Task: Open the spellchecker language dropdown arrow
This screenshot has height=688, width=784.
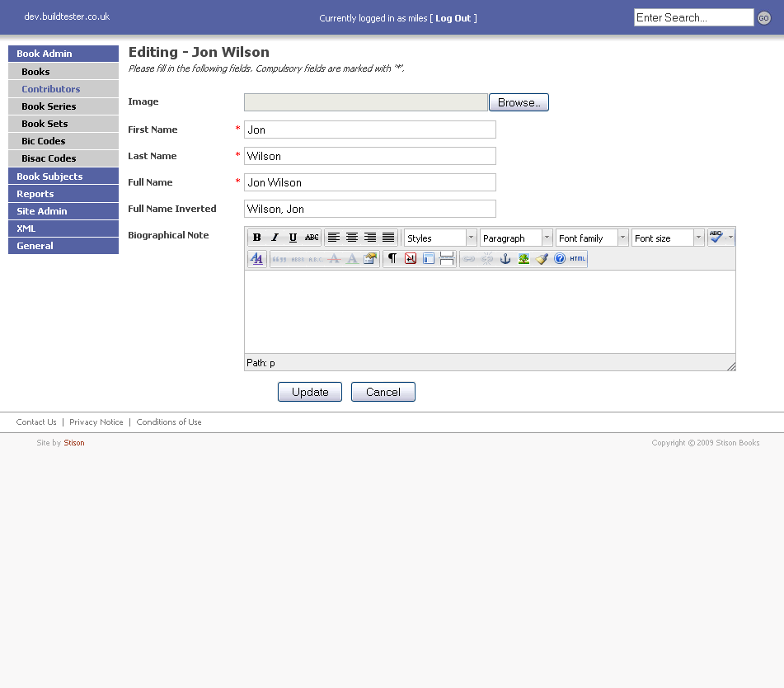Action: [730, 238]
